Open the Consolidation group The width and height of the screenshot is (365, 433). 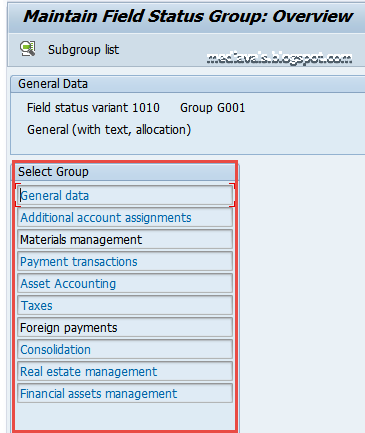coord(125,350)
